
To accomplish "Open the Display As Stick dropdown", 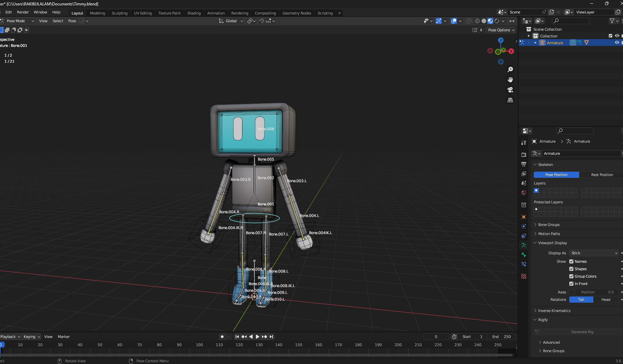I will (x=594, y=253).
